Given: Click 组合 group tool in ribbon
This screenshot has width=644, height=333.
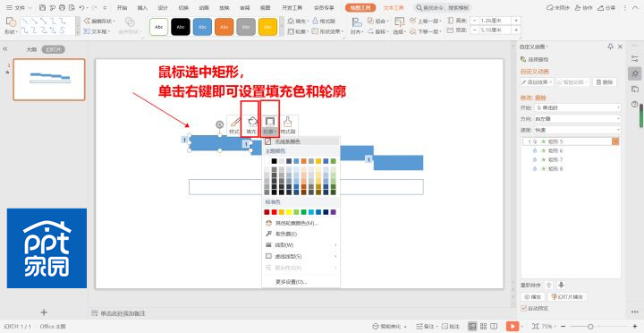Looking at the screenshot, I should 377,21.
